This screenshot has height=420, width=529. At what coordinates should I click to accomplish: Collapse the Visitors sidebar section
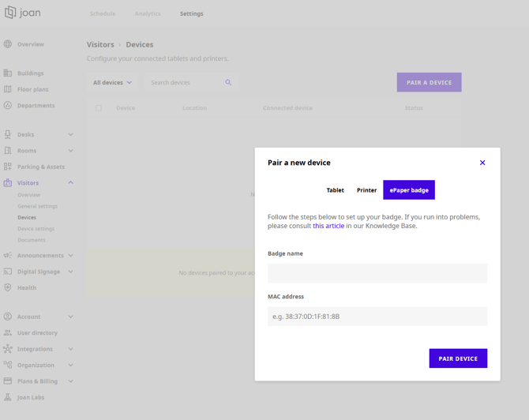tap(70, 182)
